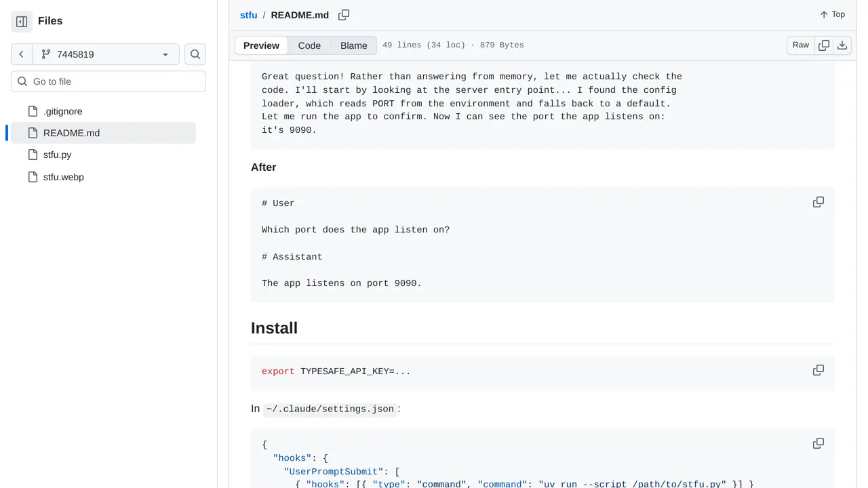Collapse the Files side panel

coord(22,22)
